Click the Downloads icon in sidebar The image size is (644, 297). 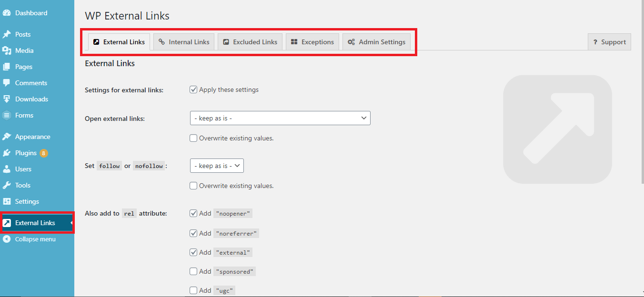[x=7, y=99]
